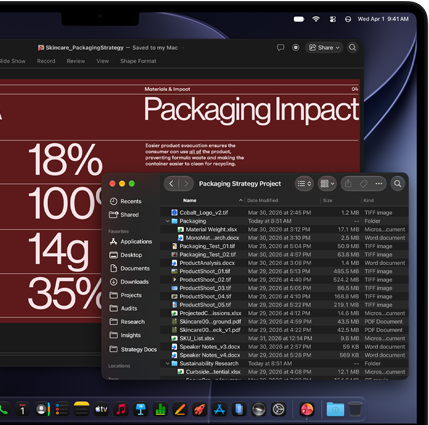The image size is (429, 425).
Task: Open Documents in Finder sidebar
Action: 130,268
